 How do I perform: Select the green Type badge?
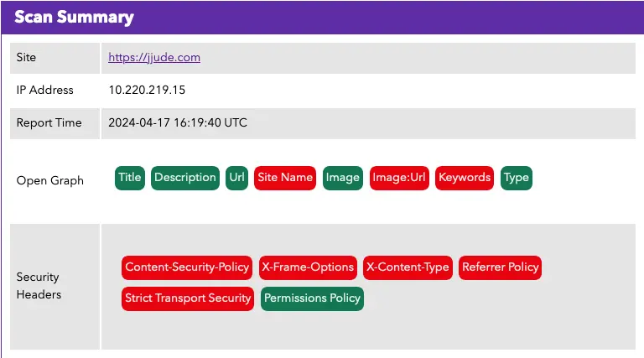coord(517,178)
